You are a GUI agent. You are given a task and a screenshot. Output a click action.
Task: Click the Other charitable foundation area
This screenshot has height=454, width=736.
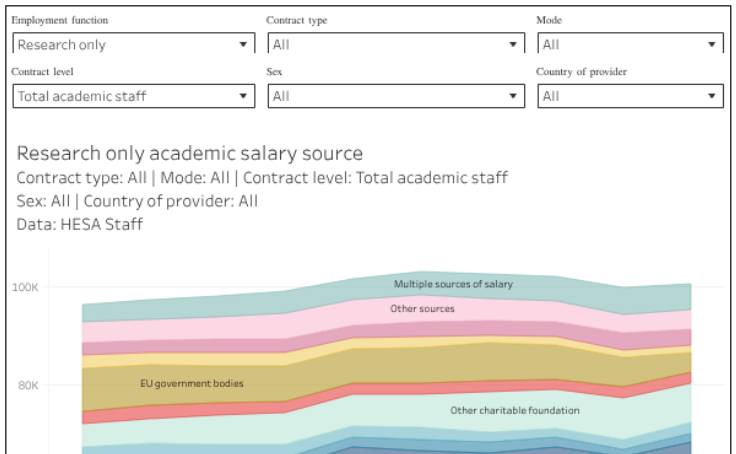pos(514,410)
